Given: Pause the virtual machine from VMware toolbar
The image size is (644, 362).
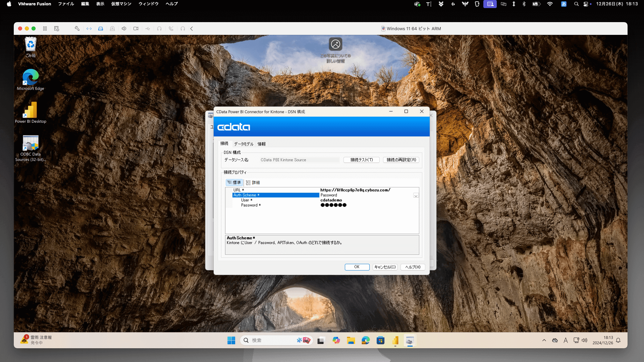Looking at the screenshot, I should click(x=45, y=28).
